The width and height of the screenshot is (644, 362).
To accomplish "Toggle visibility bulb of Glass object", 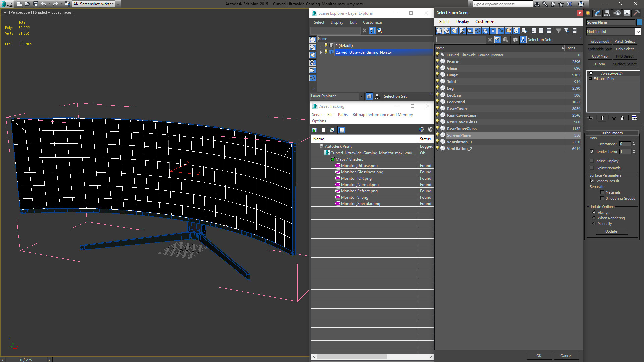I will tap(437, 68).
